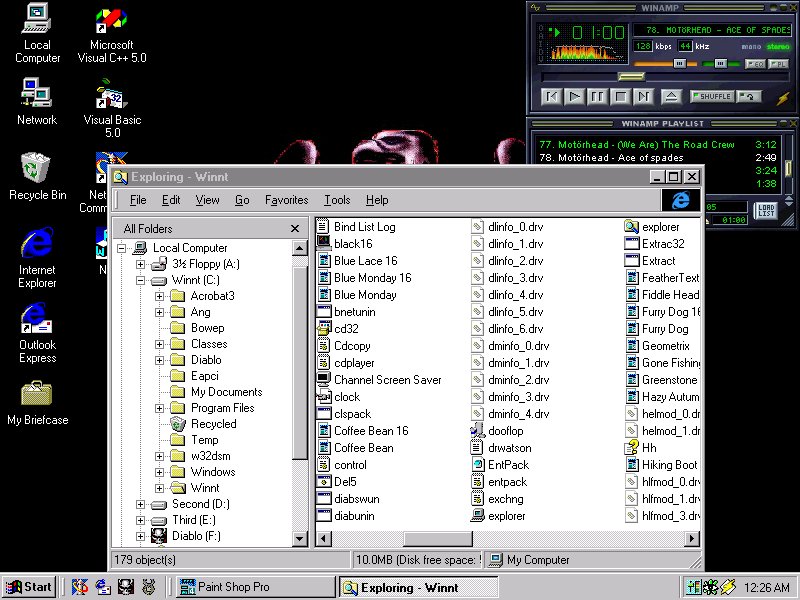The height and width of the screenshot is (600, 800).
Task: Select the clock file icon
Action: (x=323, y=396)
